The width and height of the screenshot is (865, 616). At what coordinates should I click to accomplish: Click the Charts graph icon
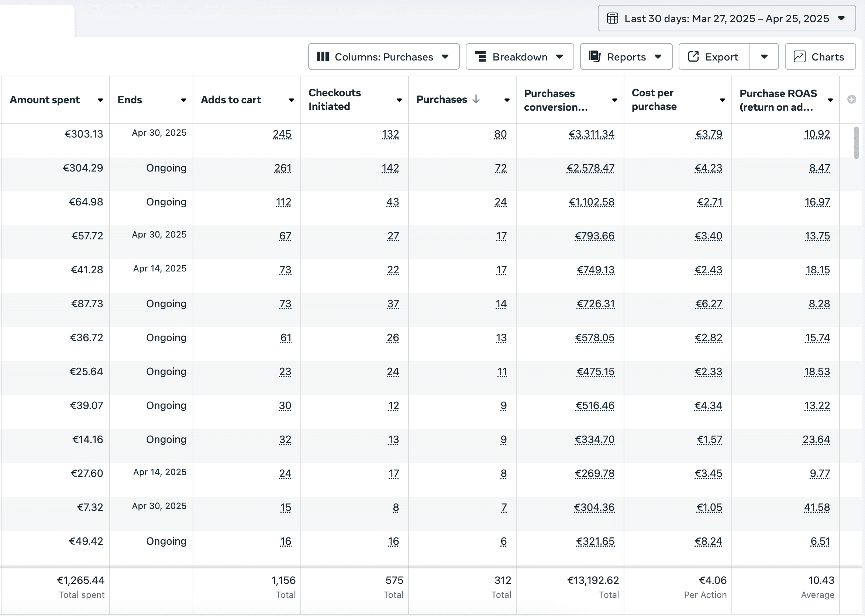click(799, 56)
